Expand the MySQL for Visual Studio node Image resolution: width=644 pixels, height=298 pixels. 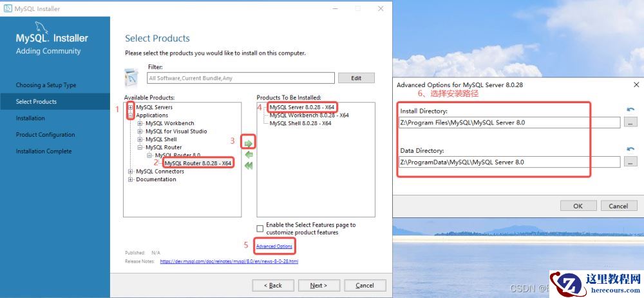[140, 132]
